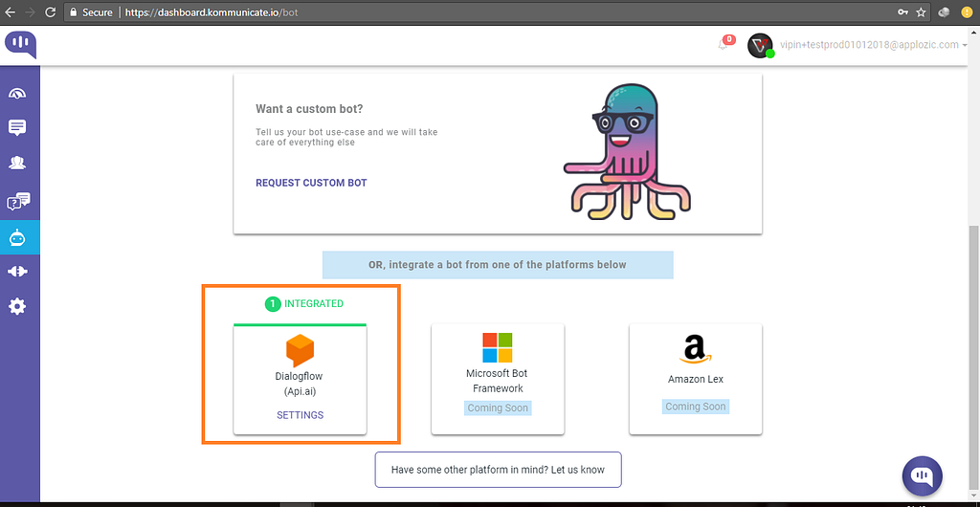Click the 'Dialogflow (Api.ai)' card title
The width and height of the screenshot is (980, 507).
click(x=300, y=384)
